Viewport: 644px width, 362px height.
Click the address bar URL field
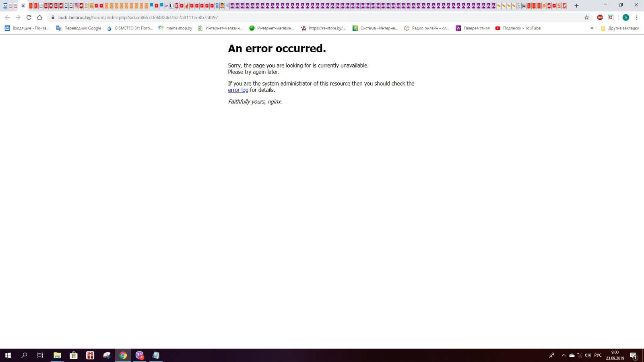(318, 17)
